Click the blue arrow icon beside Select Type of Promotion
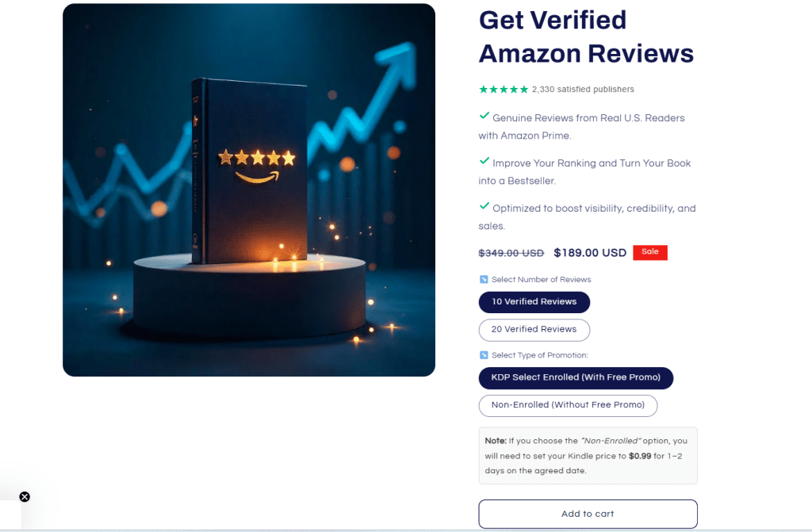 coord(484,355)
